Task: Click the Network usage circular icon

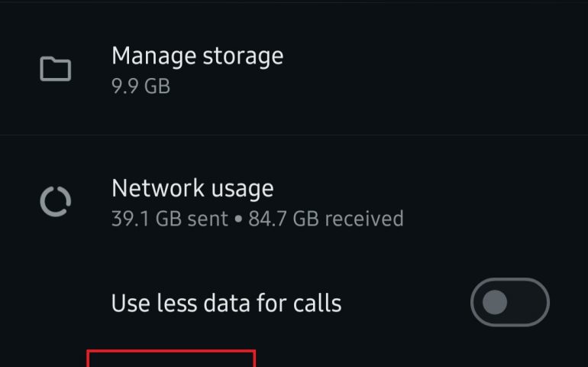Action: coord(55,202)
